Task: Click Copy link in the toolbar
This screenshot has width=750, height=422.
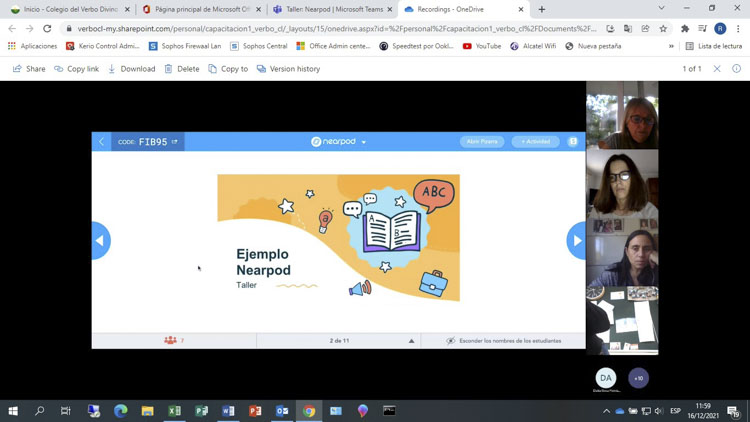Action: pos(77,69)
